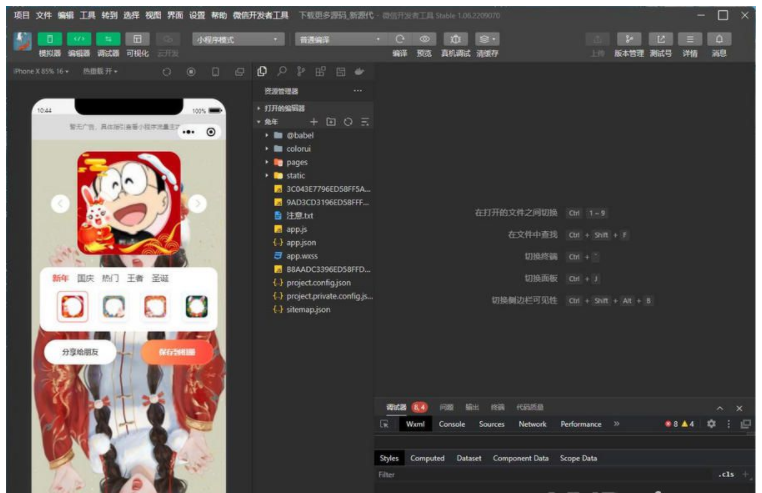The width and height of the screenshot is (762, 493).
Task: Open the messages (消息) bell icon
Action: point(718,39)
